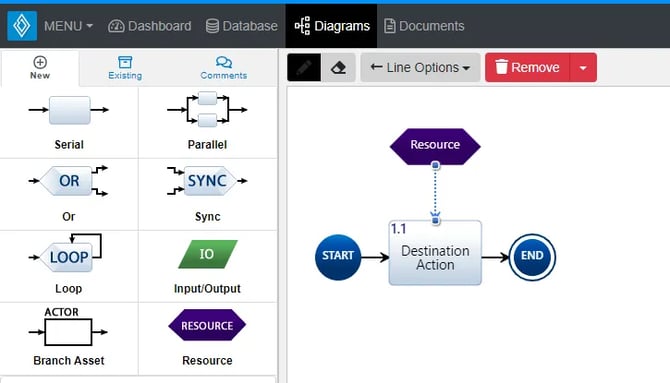Pick the SYNC construct icon

207,181
